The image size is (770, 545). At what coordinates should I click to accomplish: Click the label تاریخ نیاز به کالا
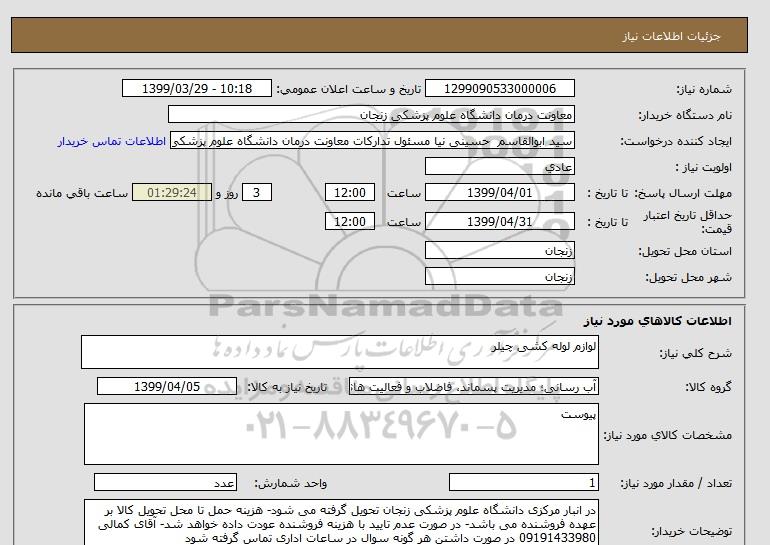[287, 387]
